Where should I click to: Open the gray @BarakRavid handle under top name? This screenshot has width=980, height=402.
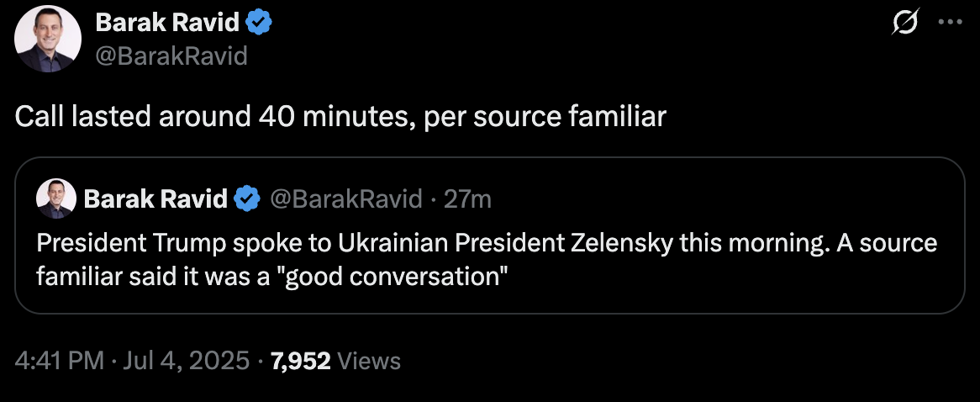(x=171, y=56)
